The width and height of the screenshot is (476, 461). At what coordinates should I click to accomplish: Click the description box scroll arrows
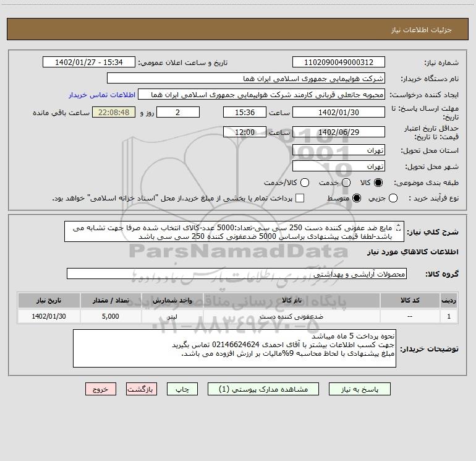399,228
